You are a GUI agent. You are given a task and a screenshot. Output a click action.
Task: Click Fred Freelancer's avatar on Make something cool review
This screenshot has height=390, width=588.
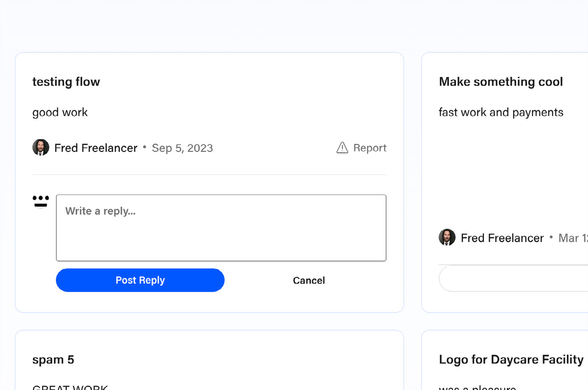pyautogui.click(x=447, y=238)
